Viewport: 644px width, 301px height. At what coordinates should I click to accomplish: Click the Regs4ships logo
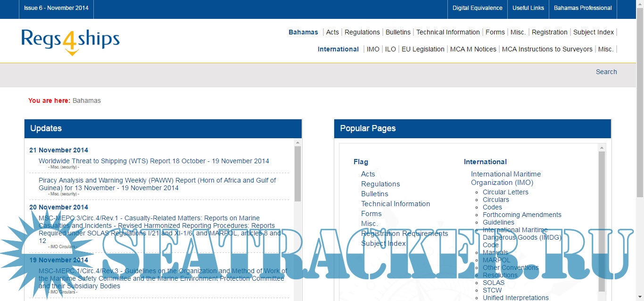coord(70,41)
